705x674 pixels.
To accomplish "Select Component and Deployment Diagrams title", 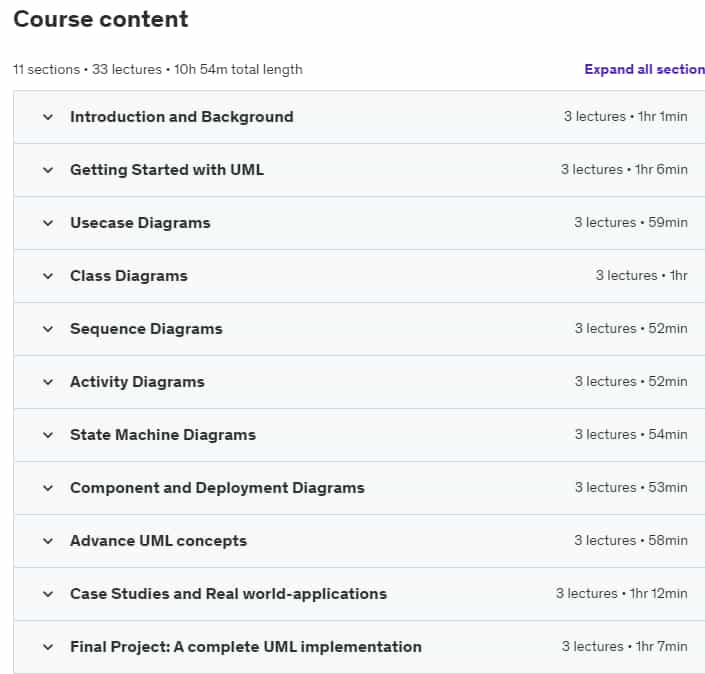I will [217, 488].
